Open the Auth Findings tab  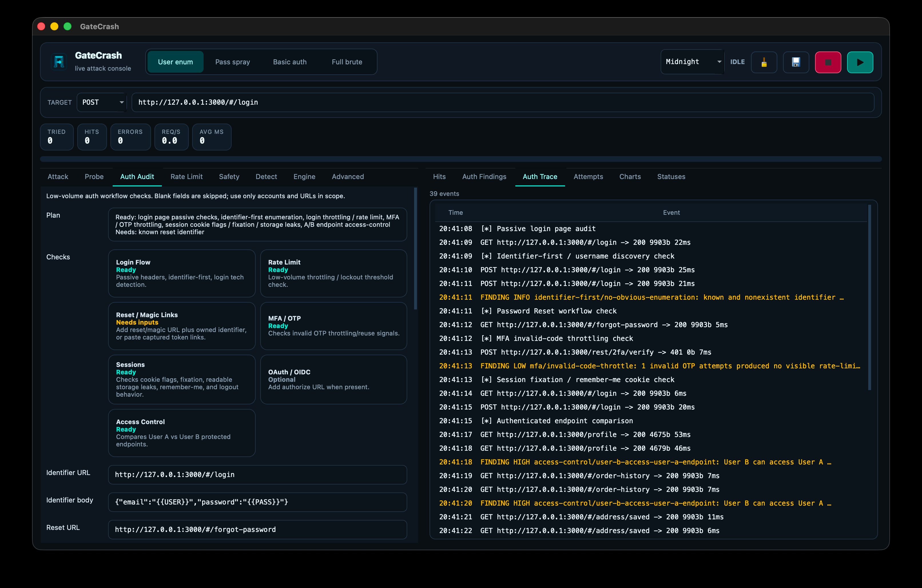484,176
